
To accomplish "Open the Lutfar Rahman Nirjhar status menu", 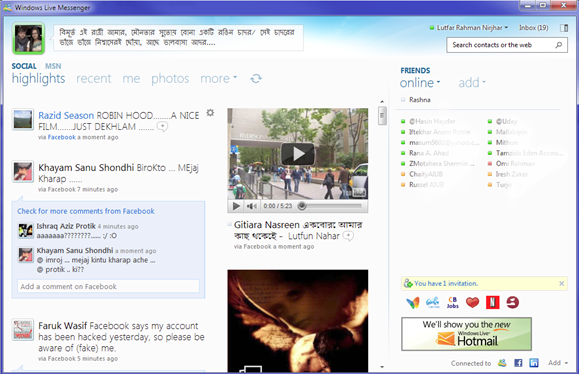I will click(x=469, y=28).
